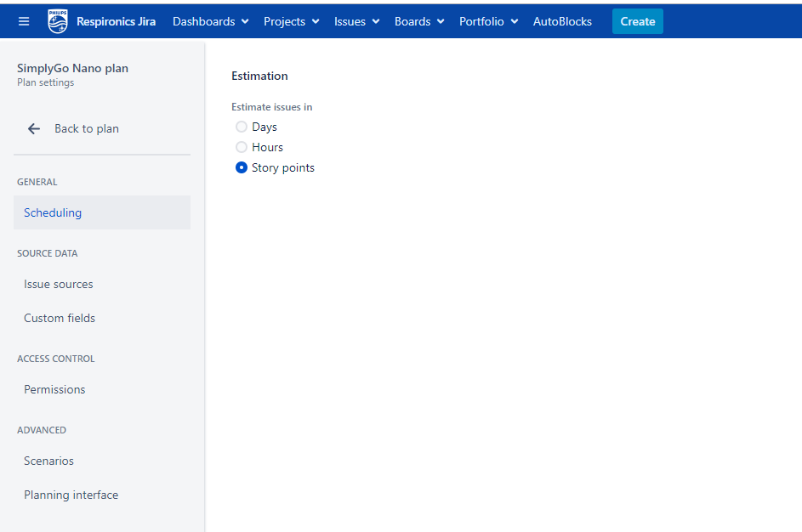802x532 pixels.
Task: Click the Create button
Action: (637, 21)
